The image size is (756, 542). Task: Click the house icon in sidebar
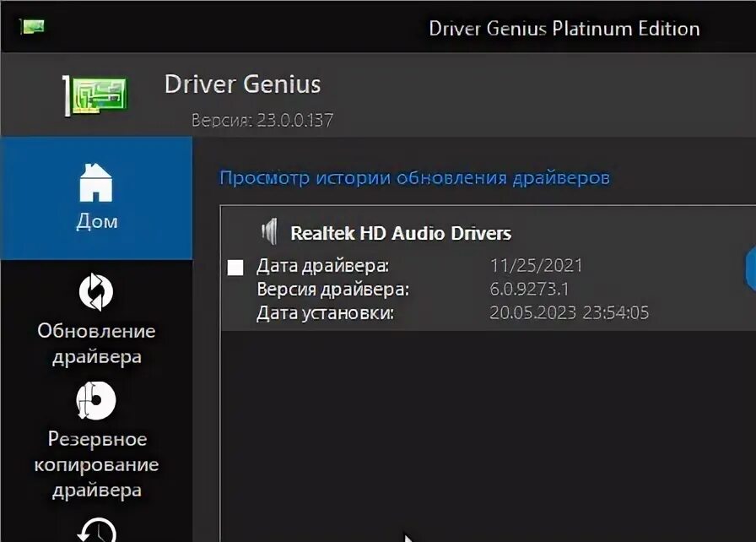click(x=96, y=182)
